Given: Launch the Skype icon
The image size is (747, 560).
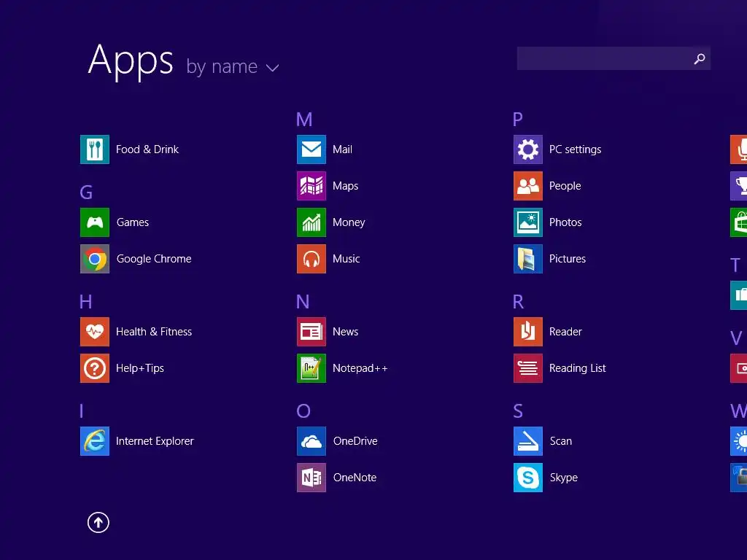Looking at the screenshot, I should [x=528, y=477].
